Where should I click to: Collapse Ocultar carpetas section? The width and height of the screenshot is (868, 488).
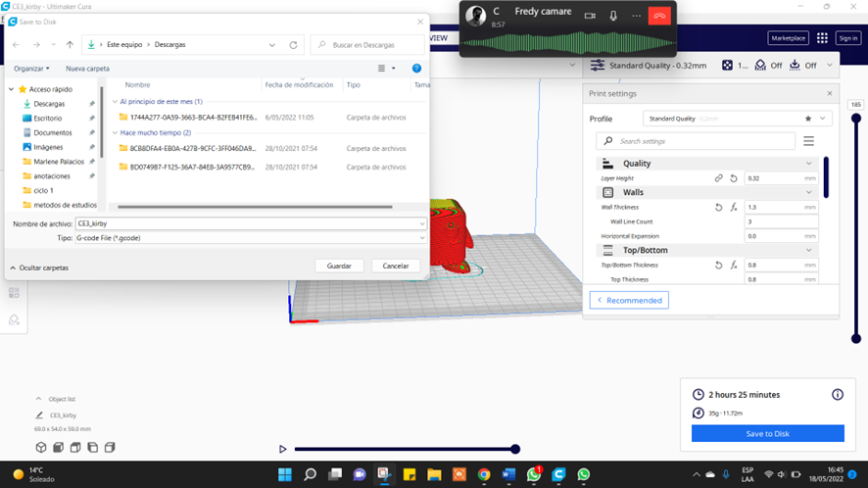click(39, 268)
